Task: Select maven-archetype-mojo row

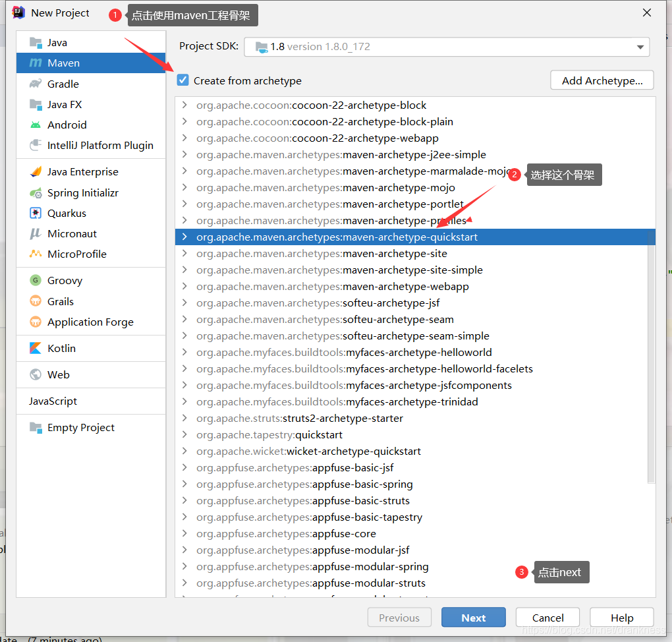Action: 415,187
